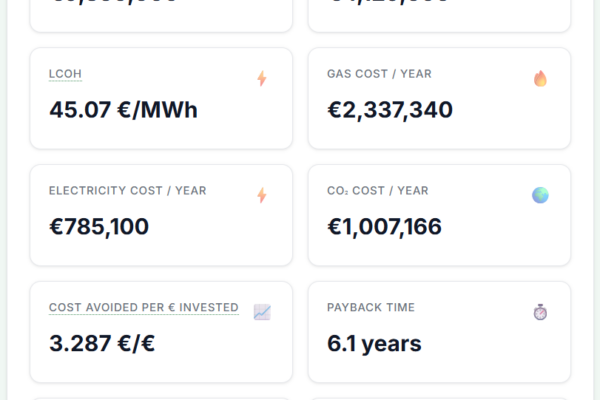The image size is (600, 400).
Task: Click the Payback Time heading
Action: coord(371,308)
